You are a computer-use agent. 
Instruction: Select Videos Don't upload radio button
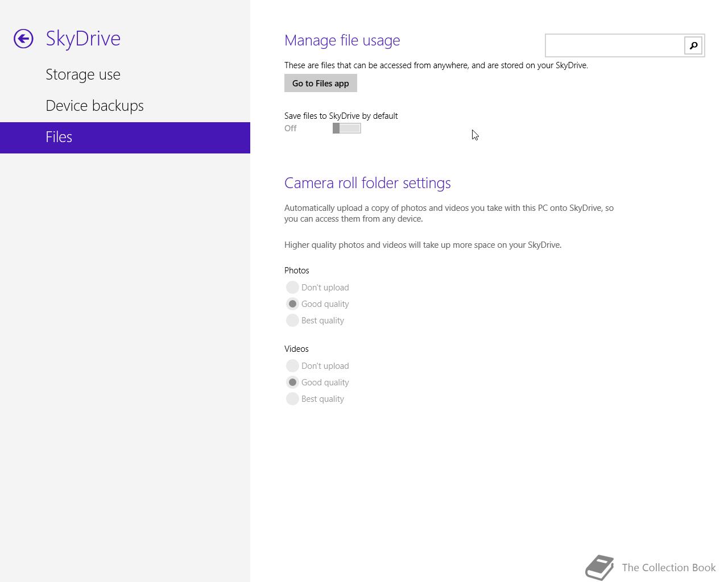[x=292, y=366]
